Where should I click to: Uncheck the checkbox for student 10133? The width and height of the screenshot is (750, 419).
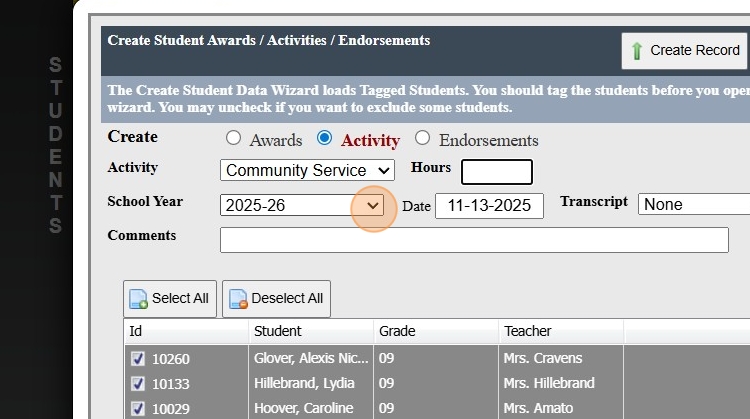[138, 384]
